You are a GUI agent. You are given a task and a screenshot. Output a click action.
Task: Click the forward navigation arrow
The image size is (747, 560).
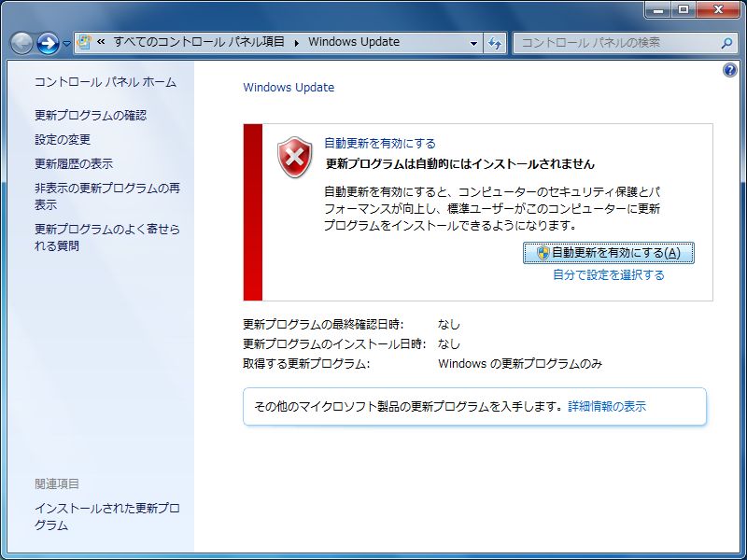[x=48, y=43]
